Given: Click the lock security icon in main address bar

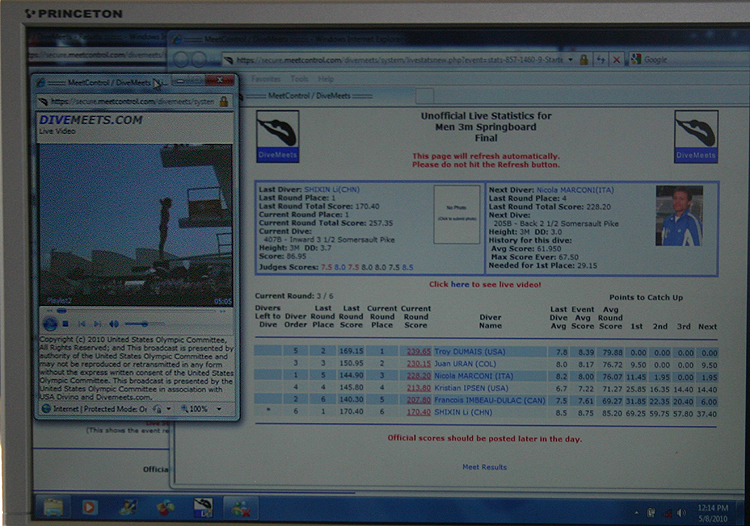Looking at the screenshot, I should click(584, 60).
